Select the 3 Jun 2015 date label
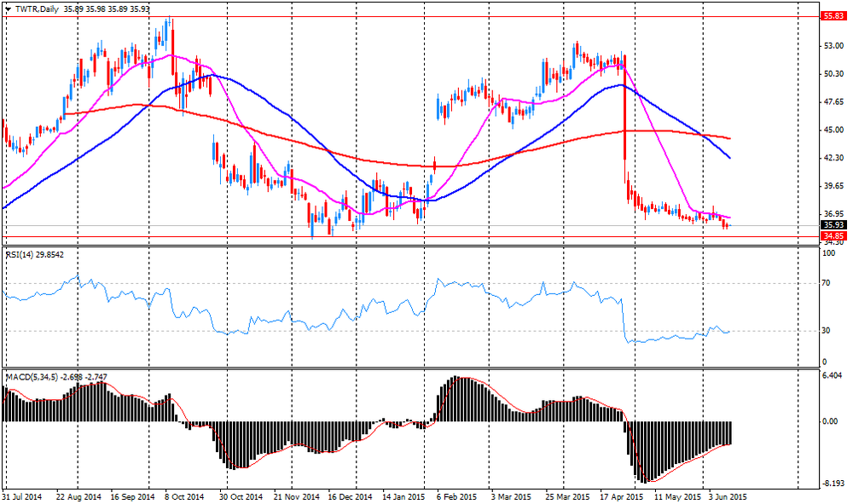Viewport: 853px width, 504px height. pyautogui.click(x=728, y=497)
